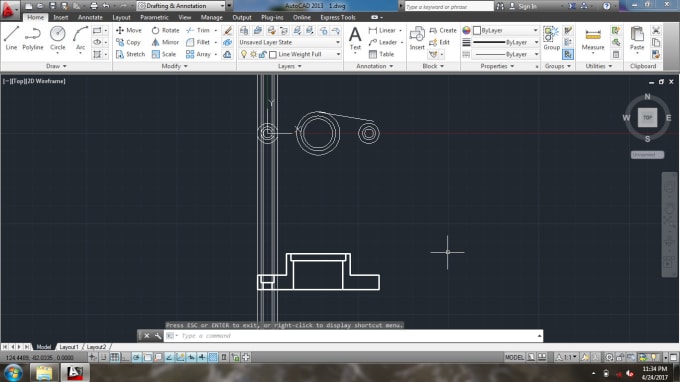Viewport: 680px width, 382px height.
Task: Click the Move tool
Action: pyautogui.click(x=129, y=30)
